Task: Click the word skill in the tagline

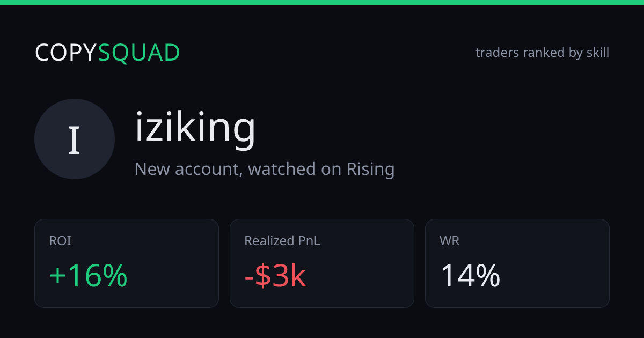Action: [x=597, y=53]
